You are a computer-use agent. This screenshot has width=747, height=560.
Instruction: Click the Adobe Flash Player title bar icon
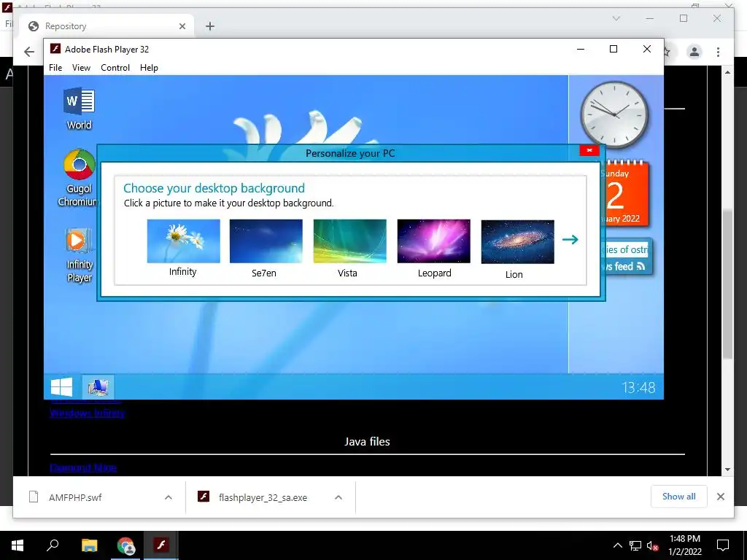pyautogui.click(x=55, y=49)
